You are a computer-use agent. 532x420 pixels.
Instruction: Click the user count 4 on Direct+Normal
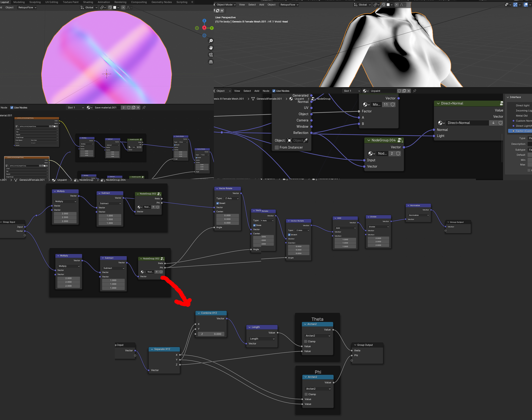click(493, 123)
